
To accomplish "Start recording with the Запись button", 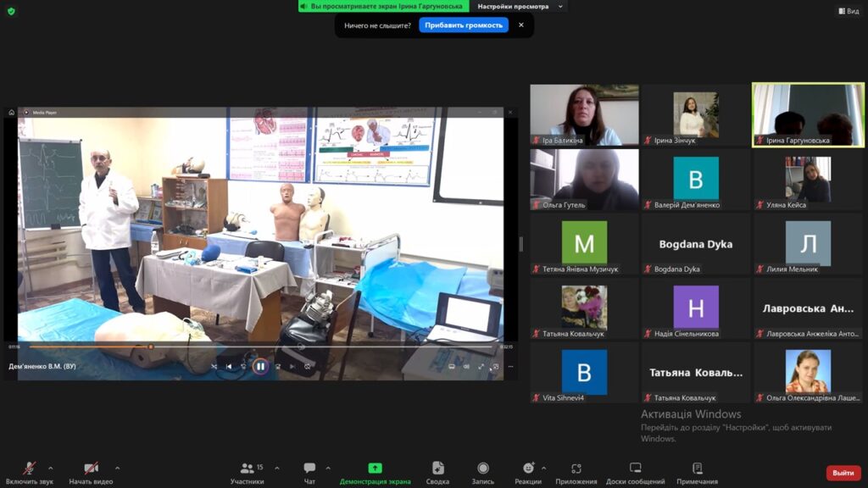I will (482, 470).
